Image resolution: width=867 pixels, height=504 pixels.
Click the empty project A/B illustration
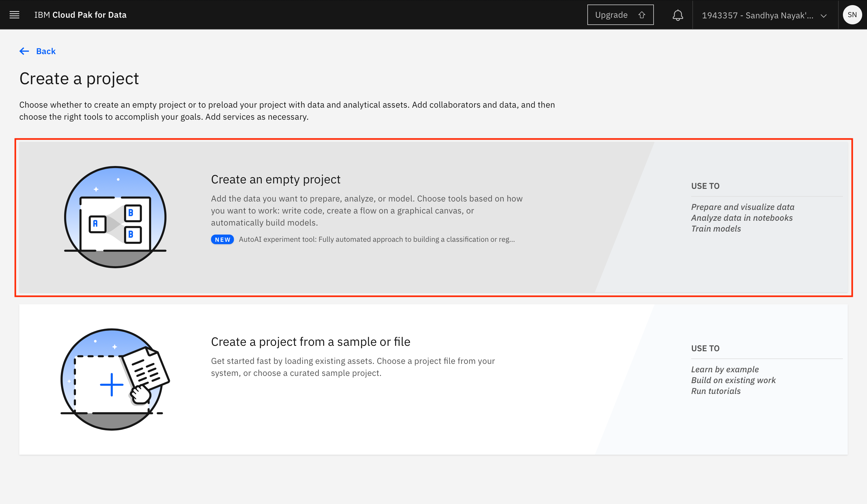[115, 217]
